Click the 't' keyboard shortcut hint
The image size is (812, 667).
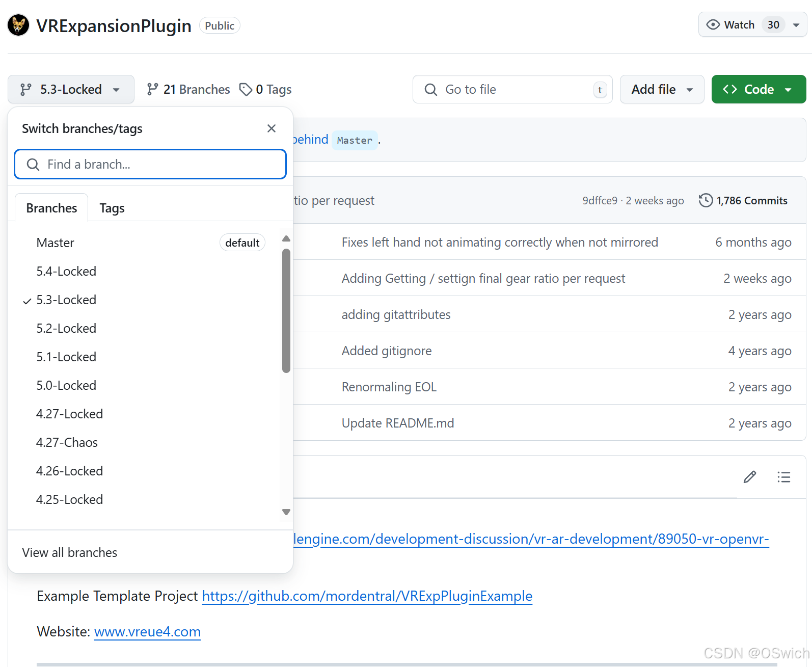point(600,90)
